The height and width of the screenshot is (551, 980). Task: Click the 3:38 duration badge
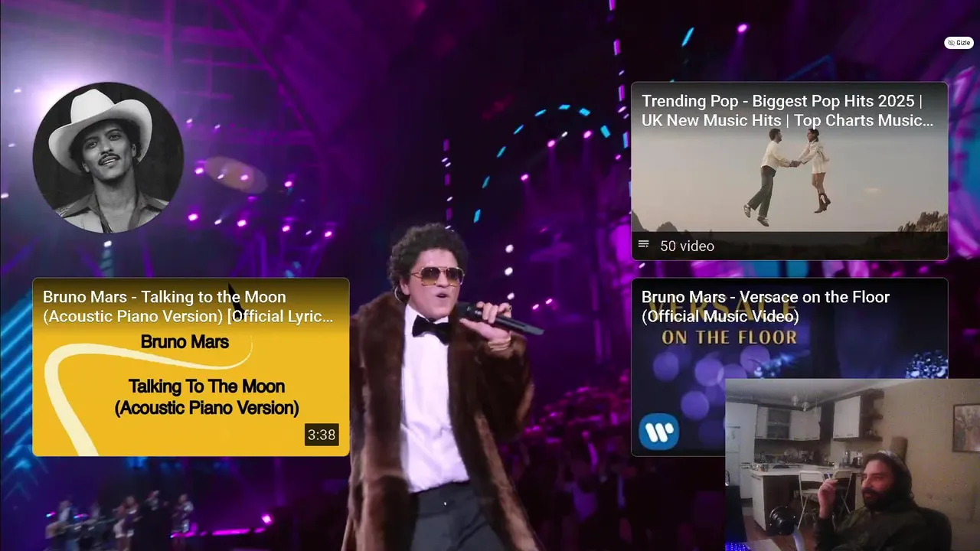322,435
